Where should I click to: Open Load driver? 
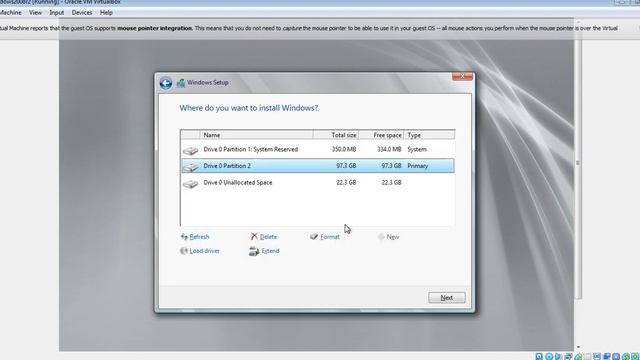pyautogui.click(x=200, y=251)
